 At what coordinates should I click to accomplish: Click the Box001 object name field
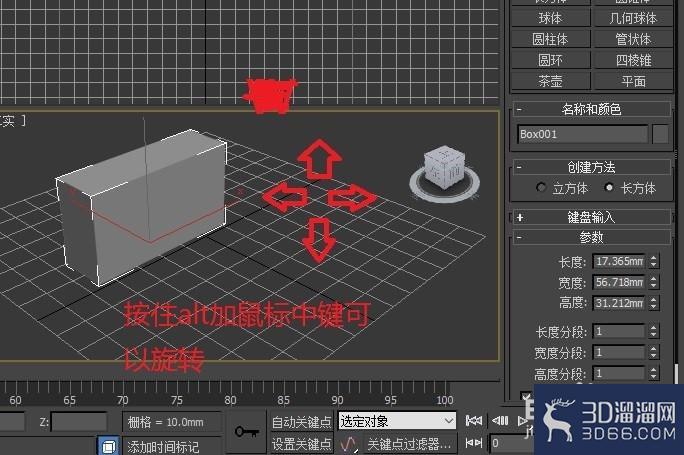(583, 134)
